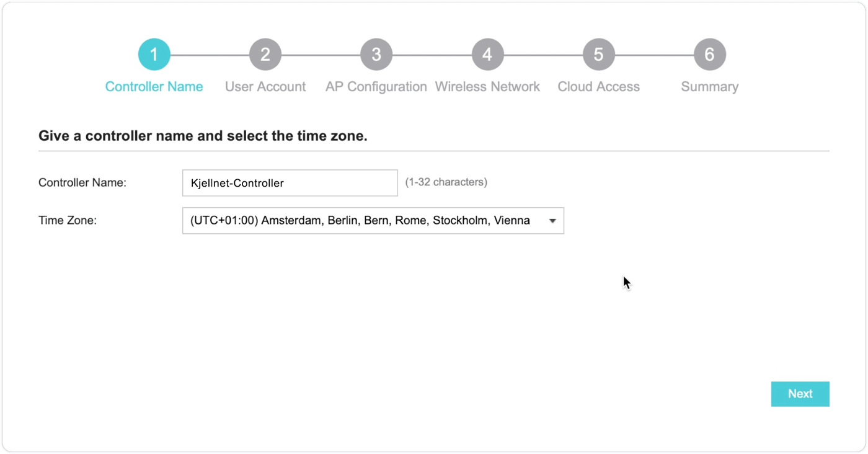Focus the Controller Name text field
Viewport: 868px width, 454px height.
tap(290, 183)
